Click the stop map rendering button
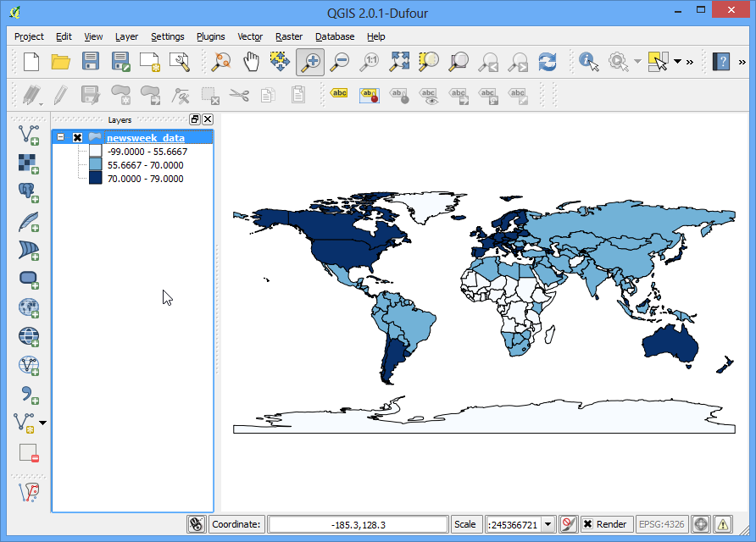The image size is (756, 542). click(x=569, y=525)
